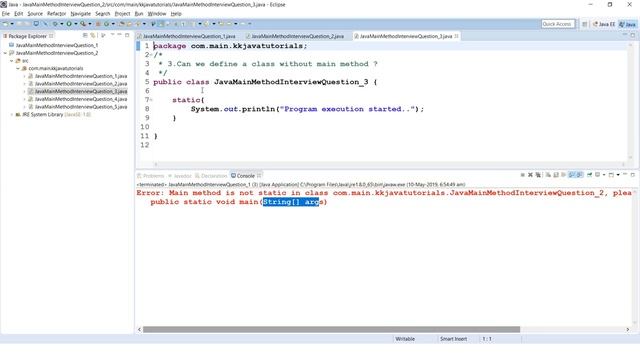
Task: Open Display Selected Console dropdown
Action: click(x=604, y=175)
